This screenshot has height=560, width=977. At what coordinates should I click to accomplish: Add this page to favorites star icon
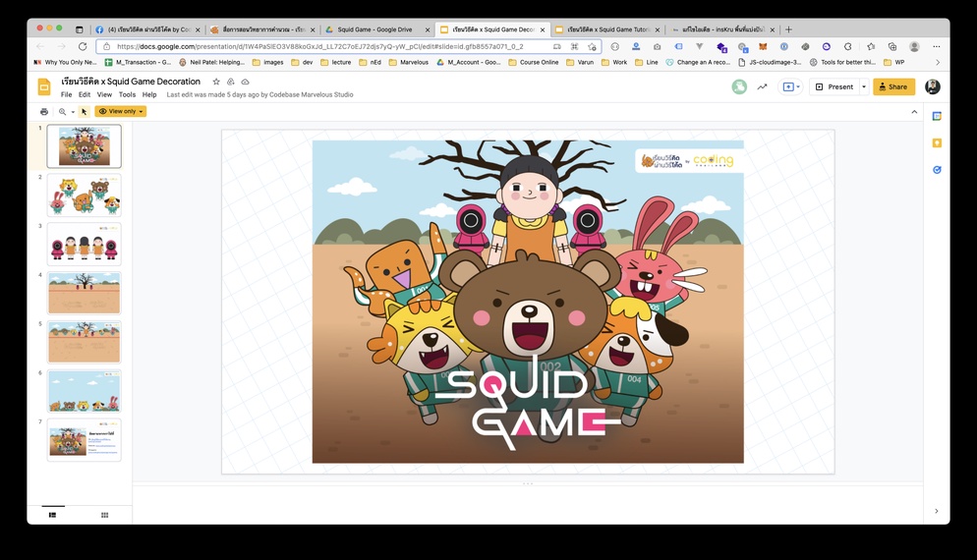point(592,47)
